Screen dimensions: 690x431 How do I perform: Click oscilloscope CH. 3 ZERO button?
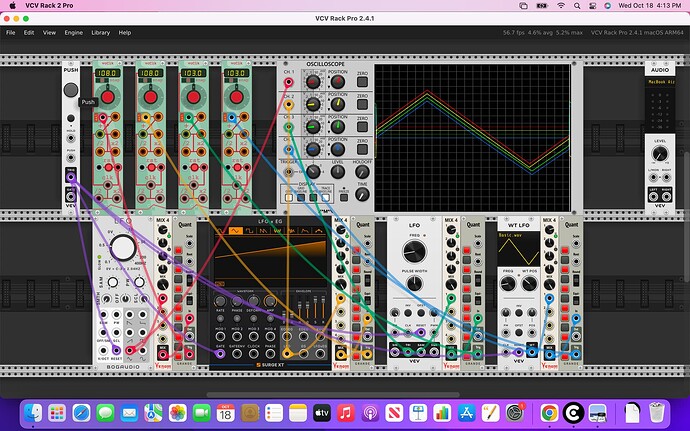[362, 126]
